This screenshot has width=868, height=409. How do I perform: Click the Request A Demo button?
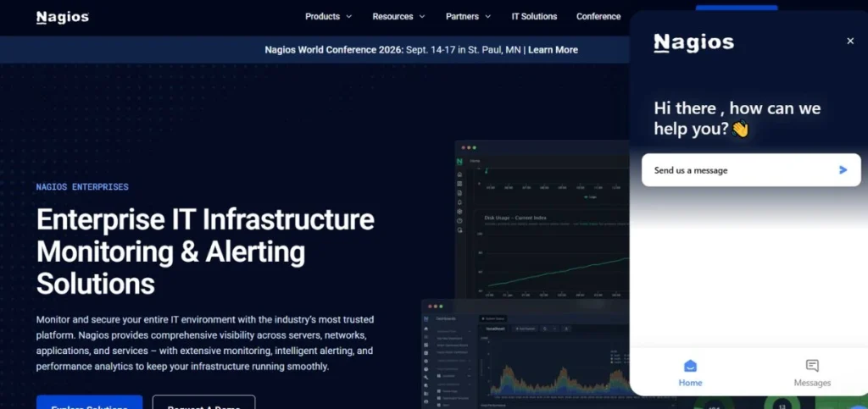203,402
